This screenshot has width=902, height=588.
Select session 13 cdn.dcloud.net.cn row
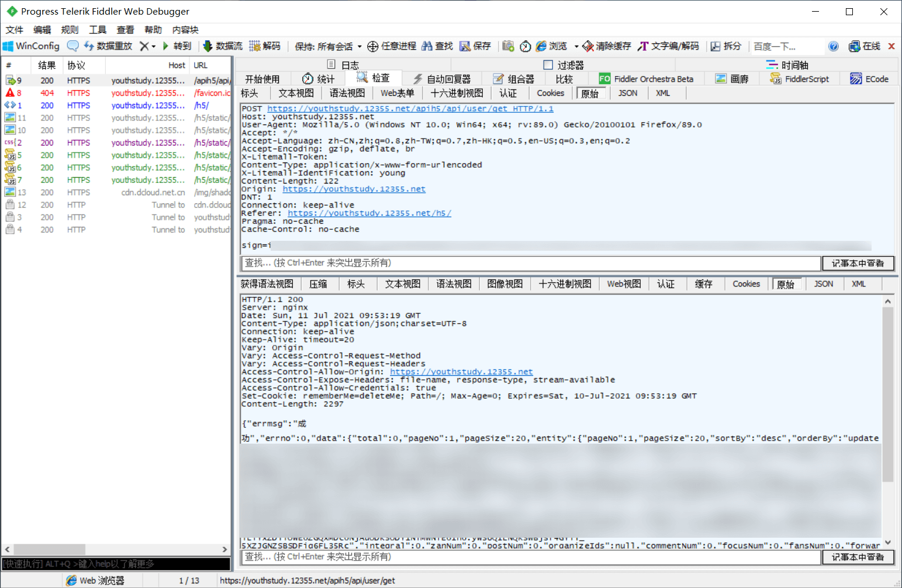pyautogui.click(x=117, y=192)
